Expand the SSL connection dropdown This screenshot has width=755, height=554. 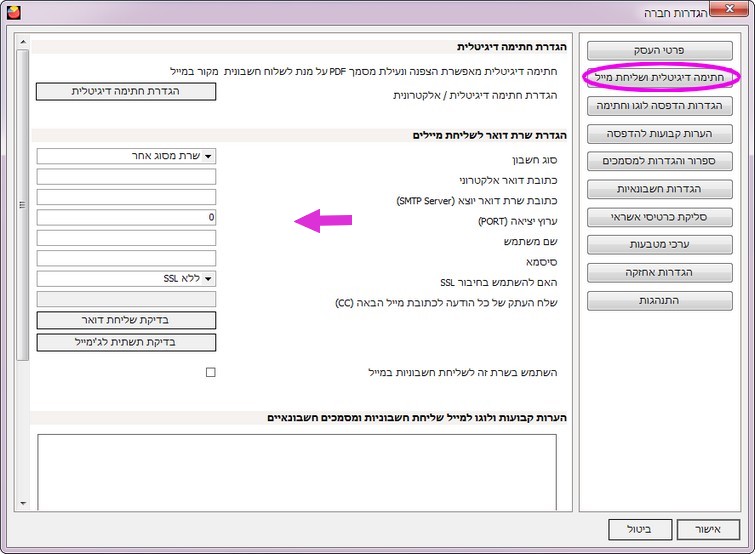point(208,279)
